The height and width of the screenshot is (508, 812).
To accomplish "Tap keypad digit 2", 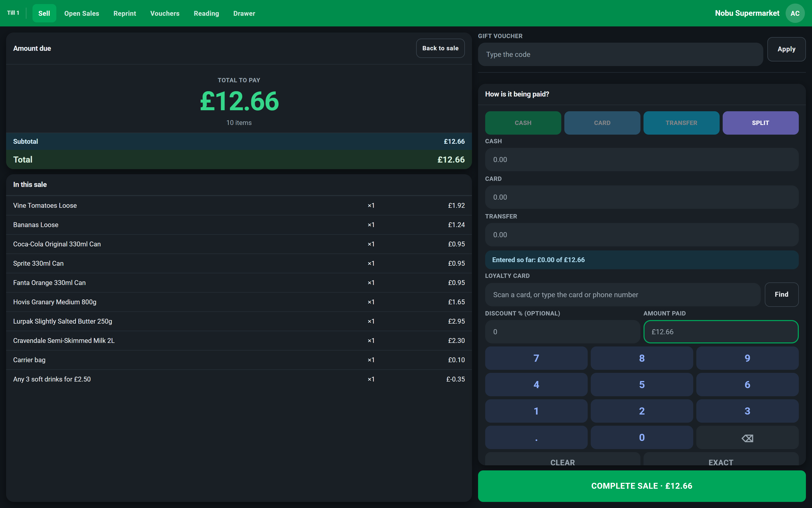I will coord(641,411).
